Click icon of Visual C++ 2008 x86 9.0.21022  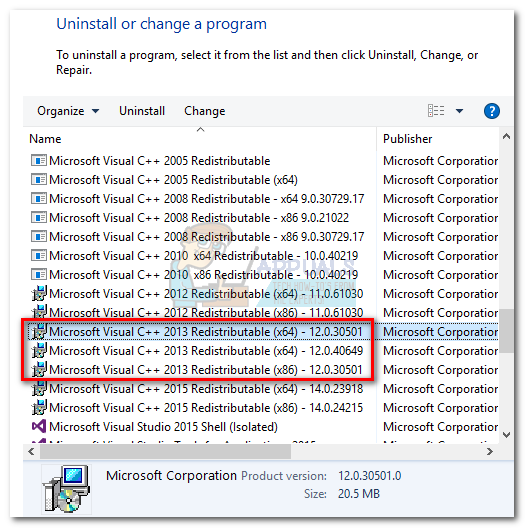click(x=39, y=218)
